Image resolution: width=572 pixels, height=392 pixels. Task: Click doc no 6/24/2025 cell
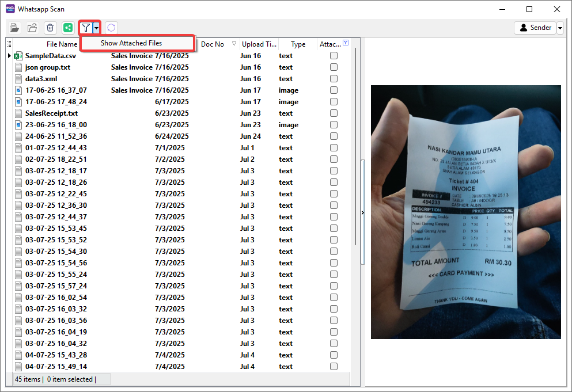click(172, 136)
